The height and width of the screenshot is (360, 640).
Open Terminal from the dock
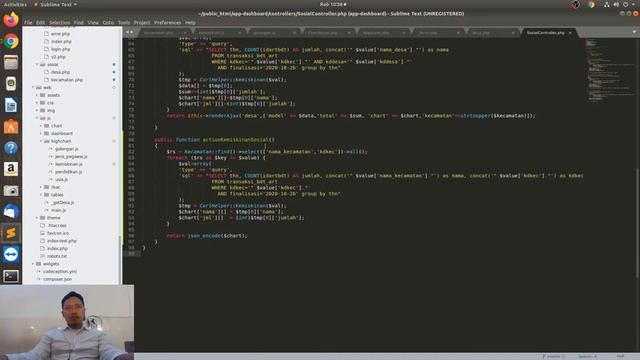point(11,276)
